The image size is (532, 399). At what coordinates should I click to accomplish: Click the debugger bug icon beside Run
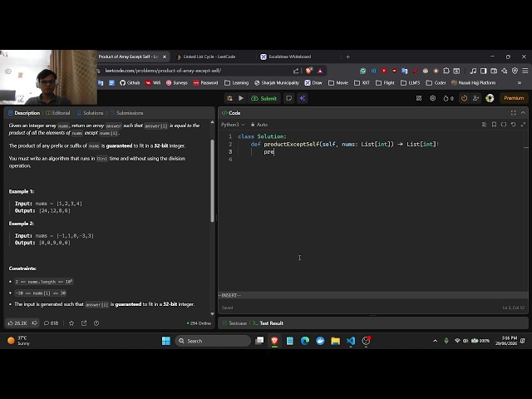tap(229, 98)
